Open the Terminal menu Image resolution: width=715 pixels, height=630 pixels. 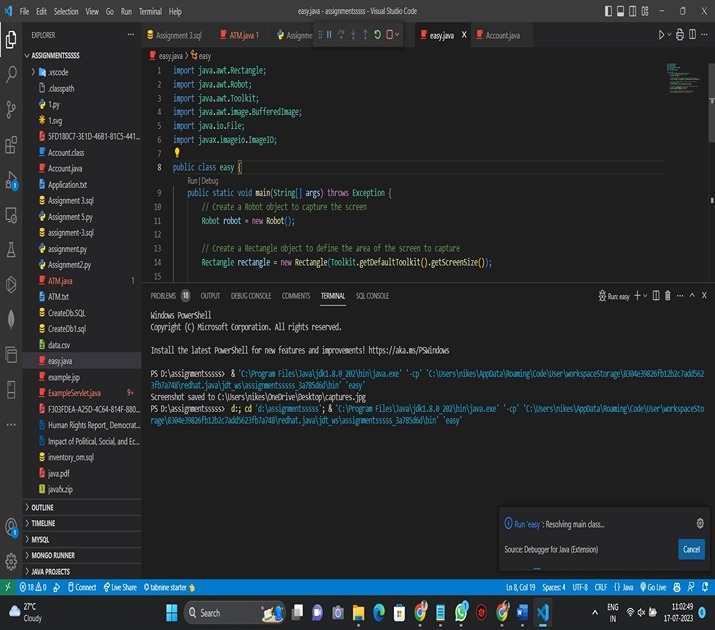tap(150, 11)
